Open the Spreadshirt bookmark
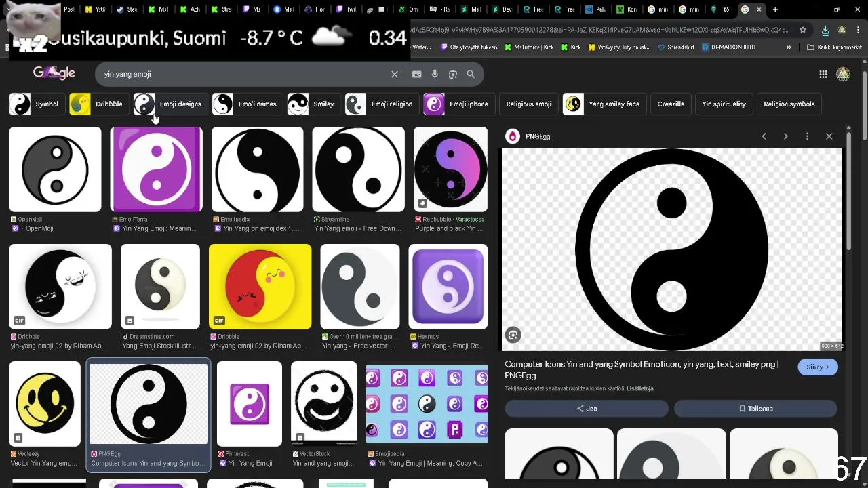The height and width of the screenshot is (488, 868). (x=676, y=47)
